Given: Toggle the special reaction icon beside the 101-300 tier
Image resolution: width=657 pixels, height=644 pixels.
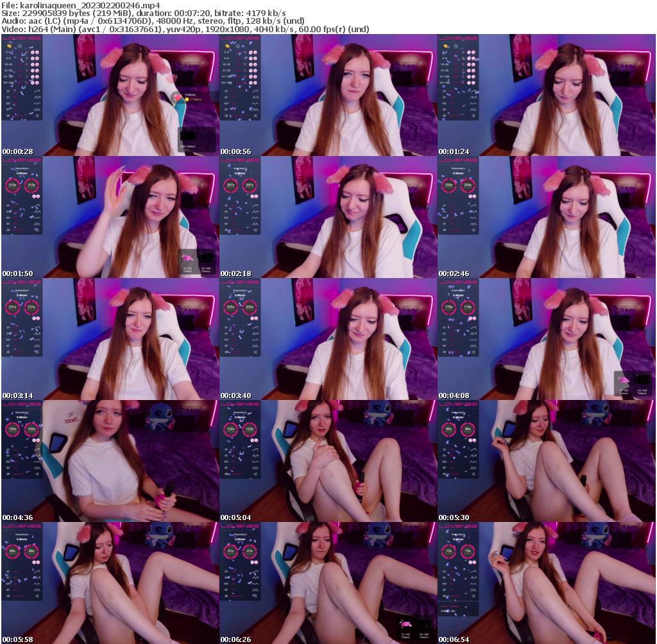Looking at the screenshot, I should (37, 82).
